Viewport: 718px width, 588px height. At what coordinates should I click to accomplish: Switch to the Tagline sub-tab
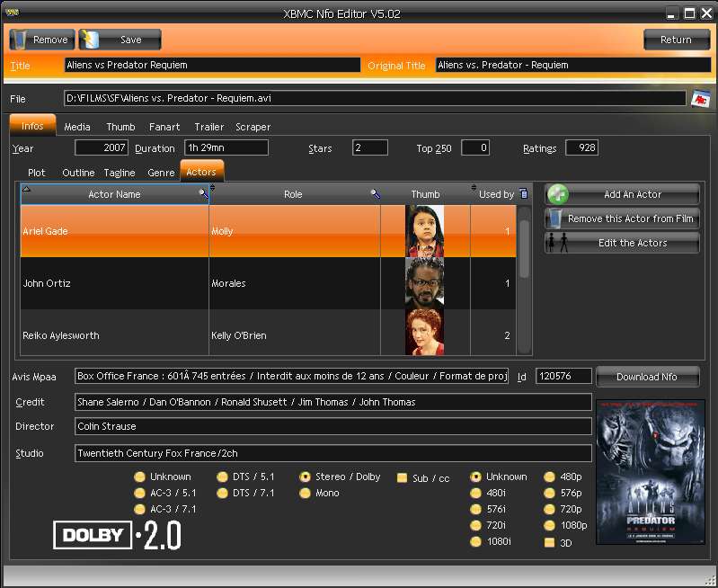pos(120,173)
